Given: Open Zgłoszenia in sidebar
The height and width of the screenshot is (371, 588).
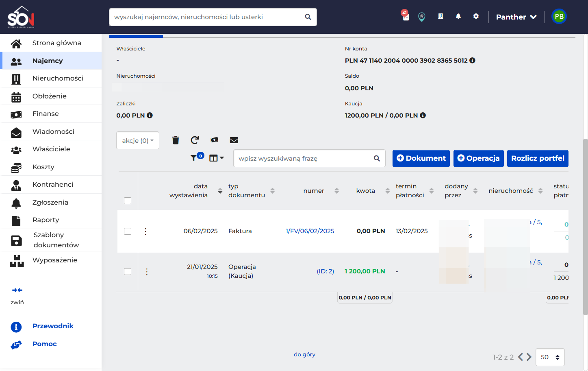Looking at the screenshot, I should pyautogui.click(x=51, y=202).
